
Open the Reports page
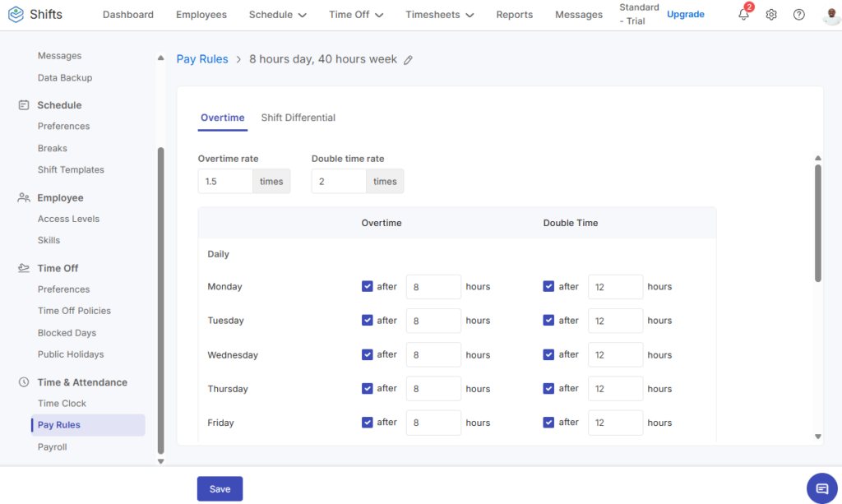click(515, 15)
